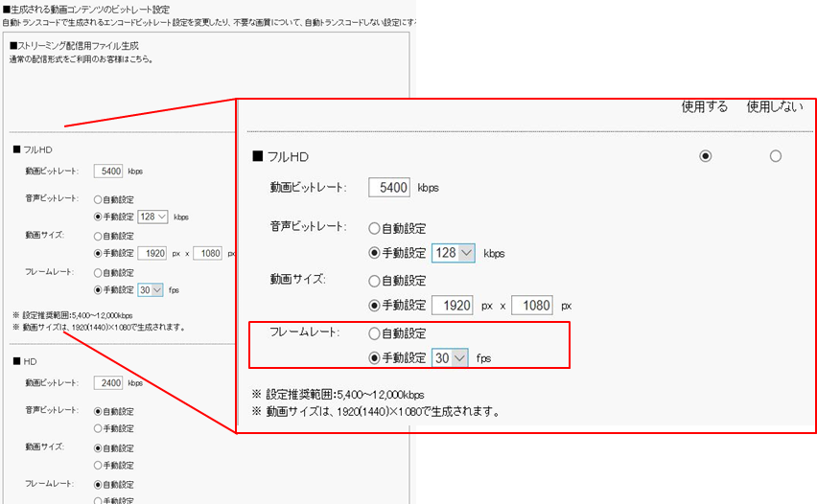The image size is (817, 504).
Task: Click the HD 動画ビットレート 2400 field
Action: (x=108, y=382)
